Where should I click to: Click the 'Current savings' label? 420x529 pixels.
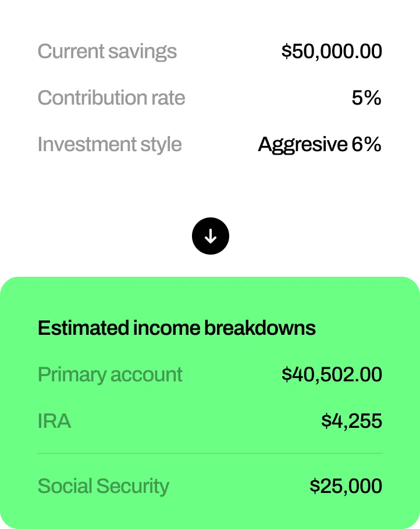click(x=107, y=51)
